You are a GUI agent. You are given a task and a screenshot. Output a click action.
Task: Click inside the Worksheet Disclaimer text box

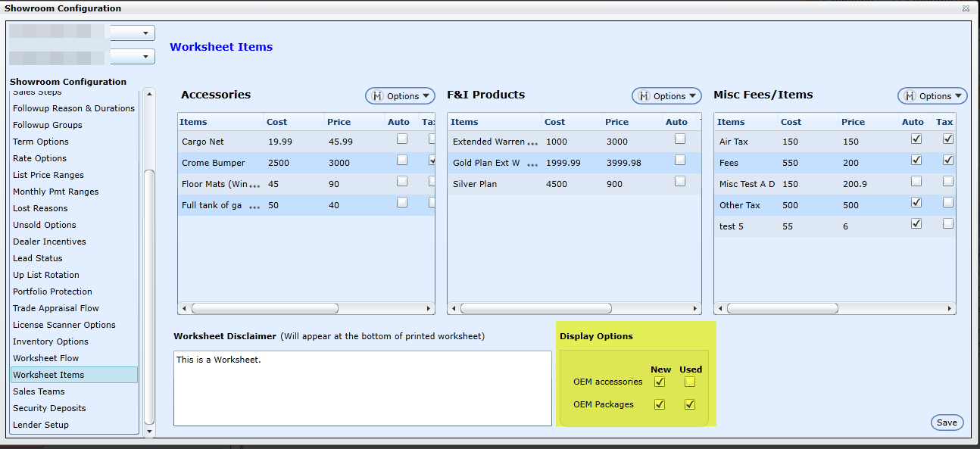coord(362,388)
